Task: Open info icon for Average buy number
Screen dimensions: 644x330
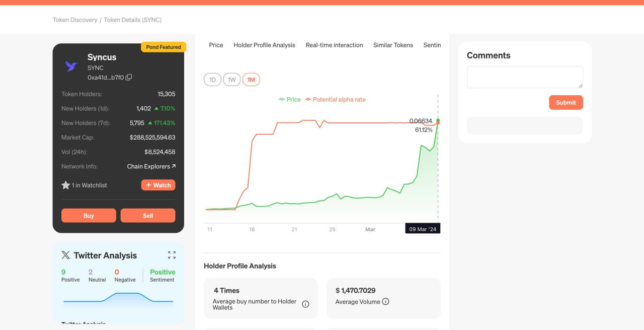Action: click(305, 304)
